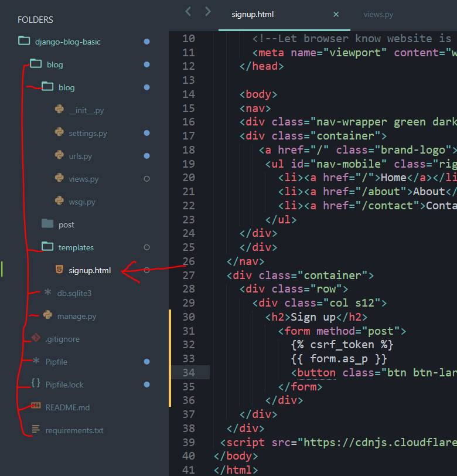Go to previous tab with left arrow
The height and width of the screenshot is (476, 457).
[188, 11]
